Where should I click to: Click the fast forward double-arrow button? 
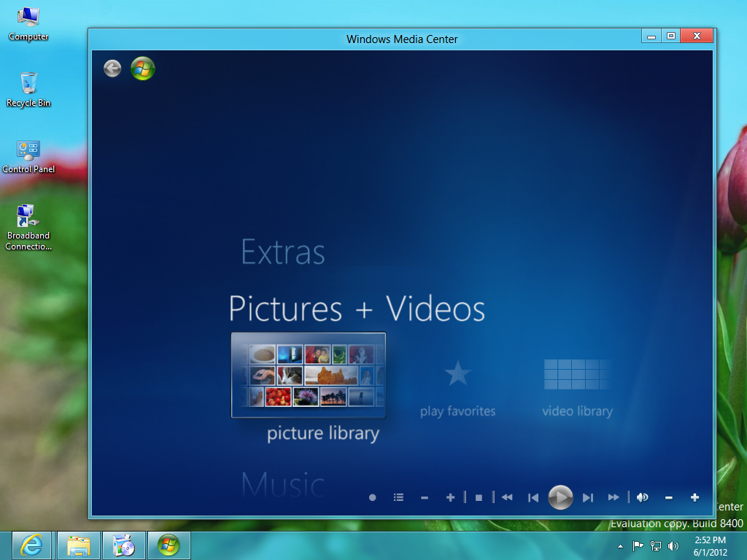(x=614, y=497)
